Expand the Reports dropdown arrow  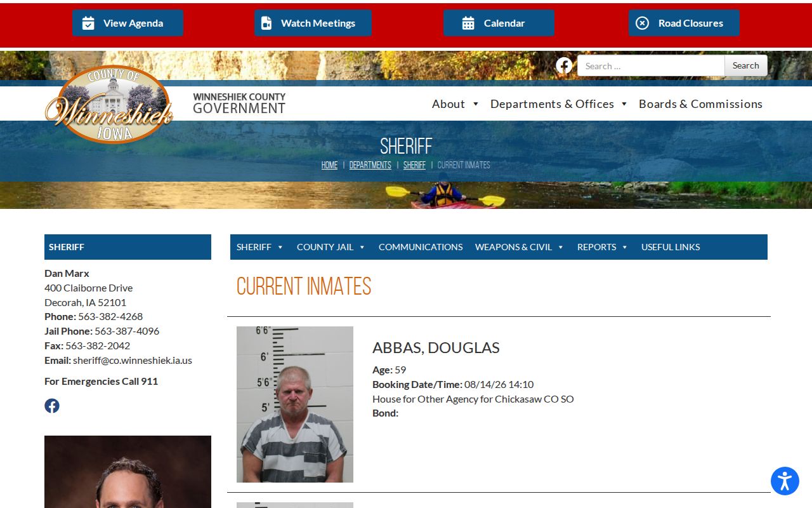pos(624,247)
